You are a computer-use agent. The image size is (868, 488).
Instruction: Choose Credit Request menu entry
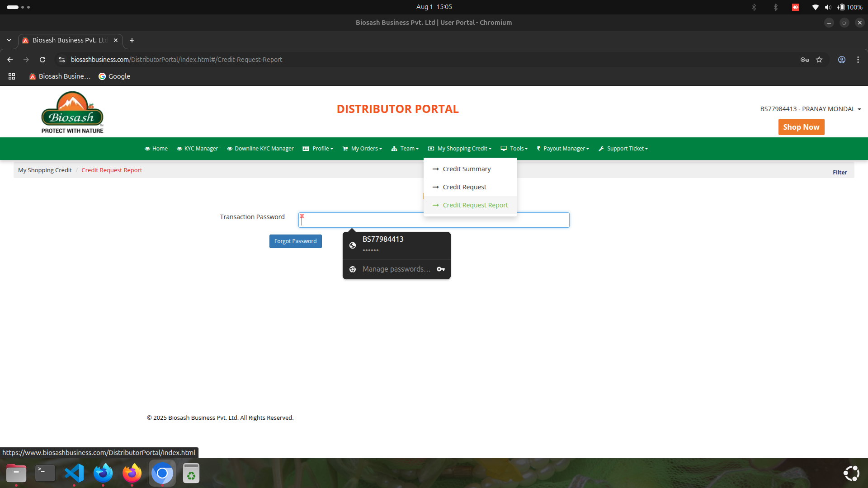click(464, 187)
